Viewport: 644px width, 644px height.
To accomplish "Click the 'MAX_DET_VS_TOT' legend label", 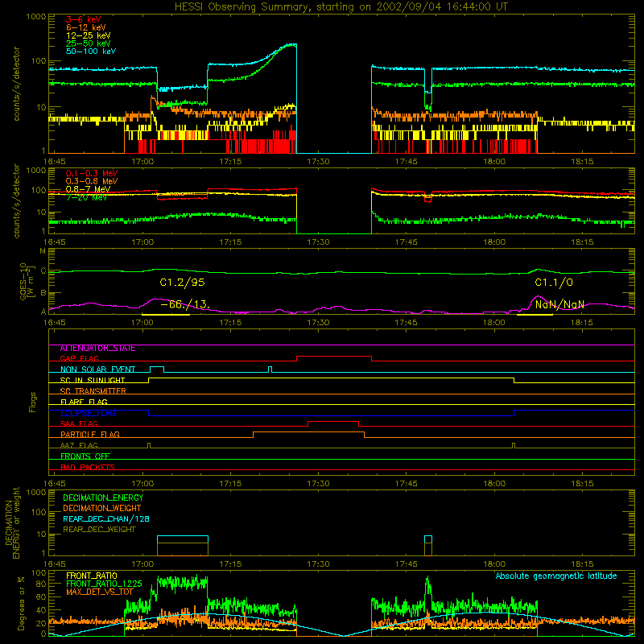I will [99, 592].
